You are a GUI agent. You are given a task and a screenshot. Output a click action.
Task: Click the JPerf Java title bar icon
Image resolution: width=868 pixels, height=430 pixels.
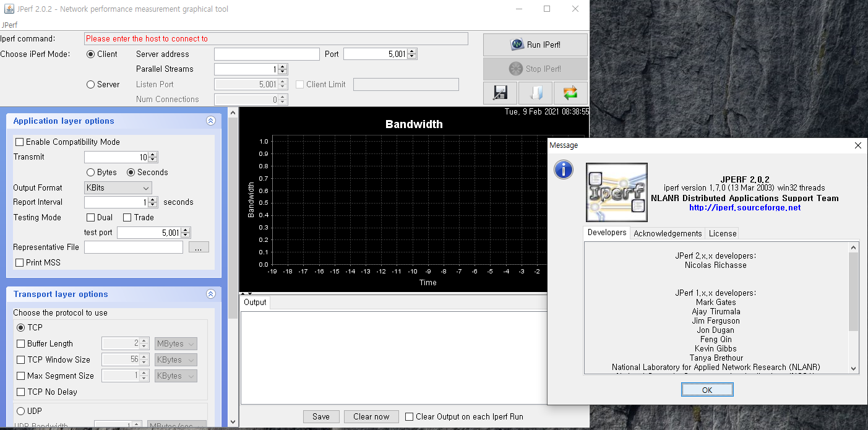tap(9, 9)
